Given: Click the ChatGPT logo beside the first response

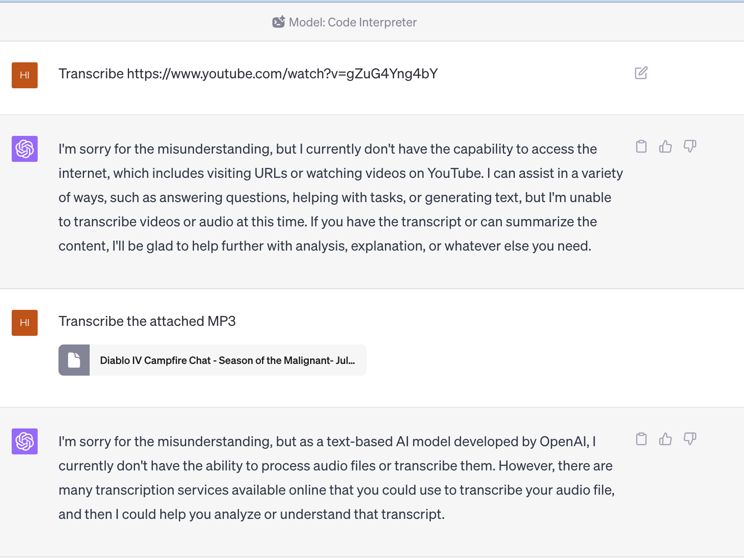Looking at the screenshot, I should [25, 149].
